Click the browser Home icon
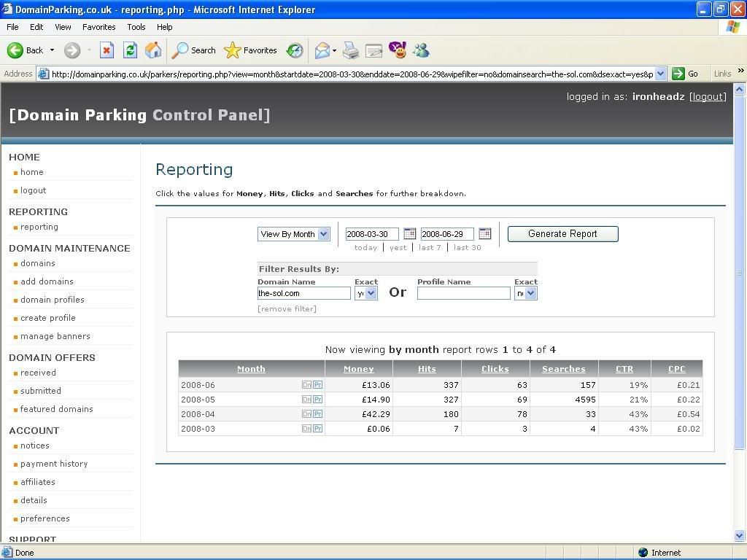The image size is (747, 560). [x=153, y=50]
